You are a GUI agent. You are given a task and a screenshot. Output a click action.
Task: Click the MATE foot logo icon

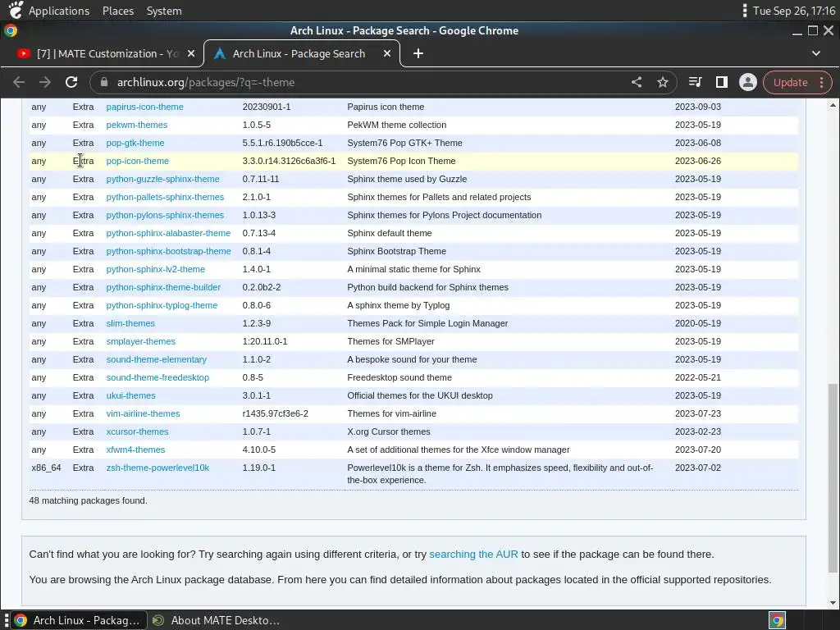point(16,10)
